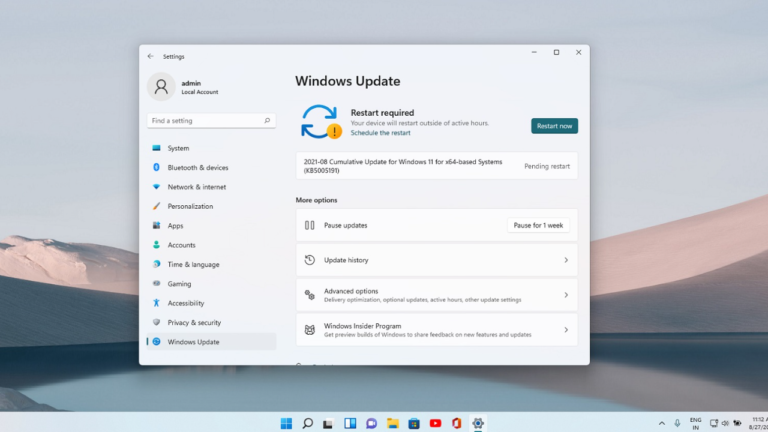Launch Office from the taskbar
This screenshot has width=768, height=432.
pyautogui.click(x=456, y=423)
